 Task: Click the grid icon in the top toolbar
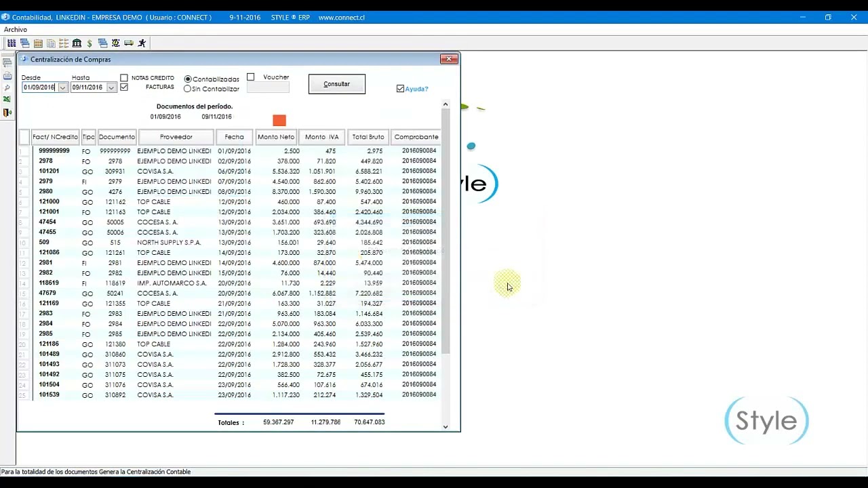point(12,43)
